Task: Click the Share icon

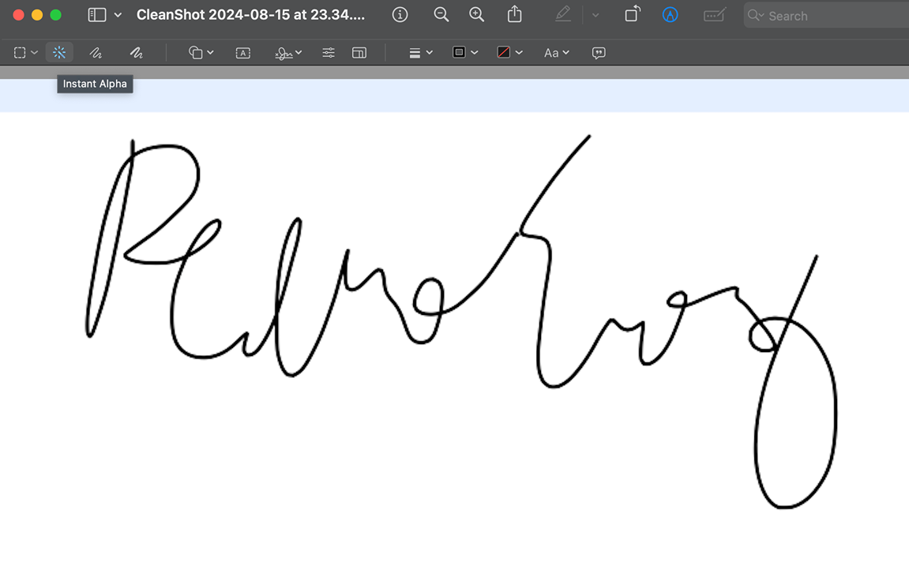Action: (514, 14)
